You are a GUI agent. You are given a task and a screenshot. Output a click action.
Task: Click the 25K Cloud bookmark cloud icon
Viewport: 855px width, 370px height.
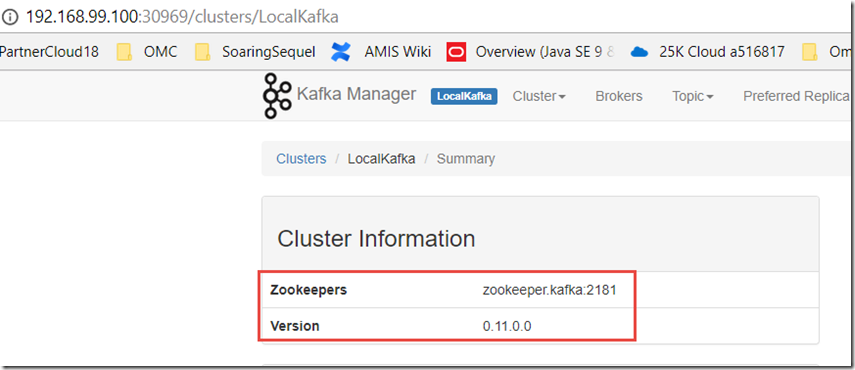coord(639,52)
